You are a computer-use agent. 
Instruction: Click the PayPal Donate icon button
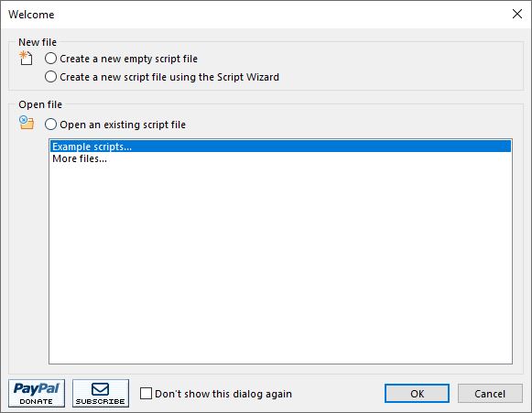click(x=37, y=394)
